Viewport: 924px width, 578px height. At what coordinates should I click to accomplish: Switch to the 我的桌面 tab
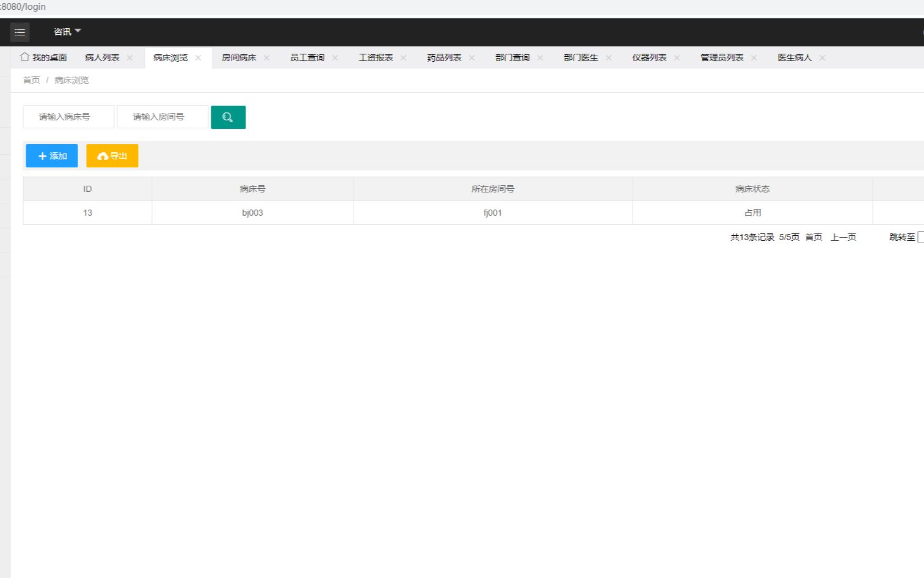tap(43, 57)
